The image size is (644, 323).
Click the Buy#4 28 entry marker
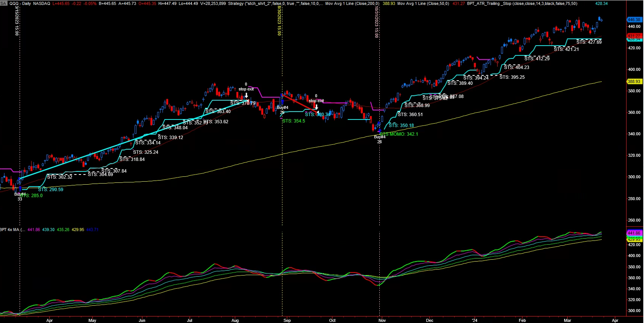pyautogui.click(x=380, y=139)
